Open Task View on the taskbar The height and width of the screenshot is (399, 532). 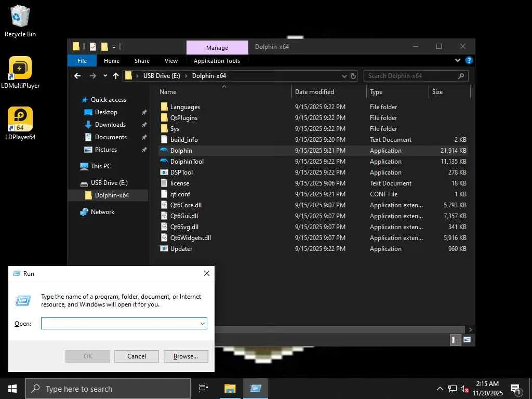coord(204,389)
